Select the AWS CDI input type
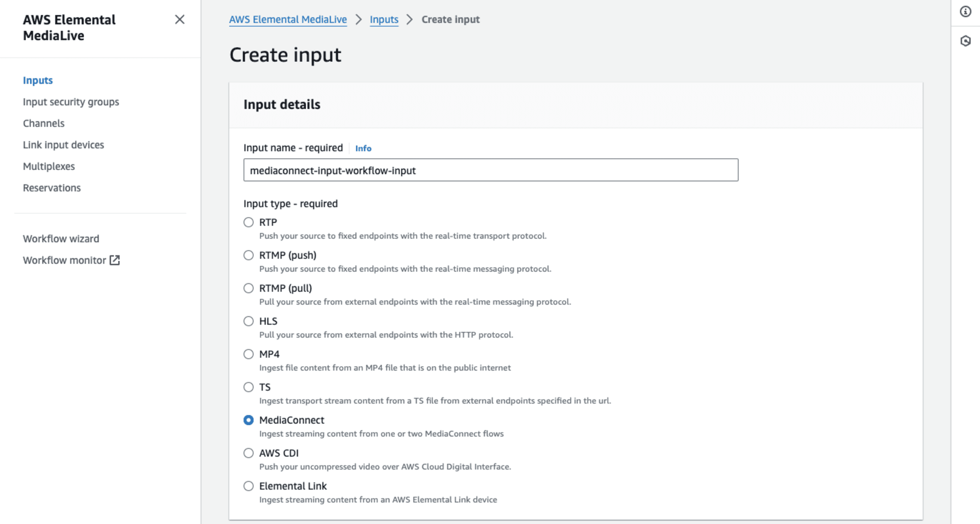This screenshot has width=980, height=524. coord(248,453)
